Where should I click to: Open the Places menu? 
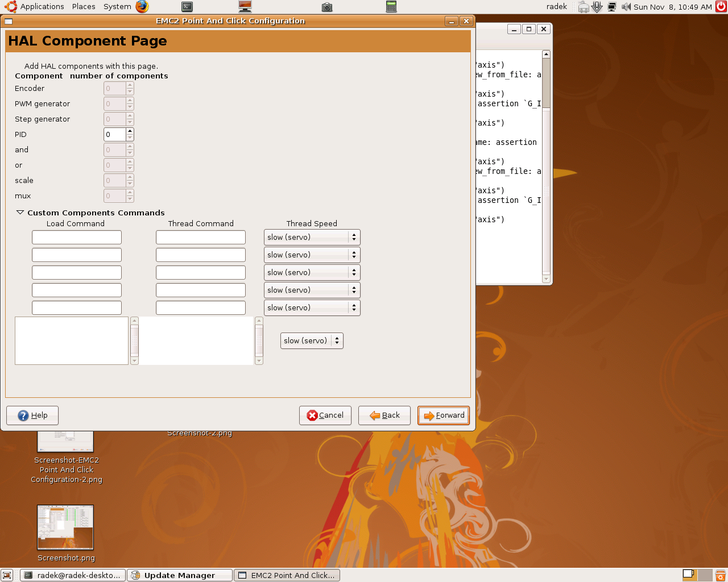click(x=84, y=7)
